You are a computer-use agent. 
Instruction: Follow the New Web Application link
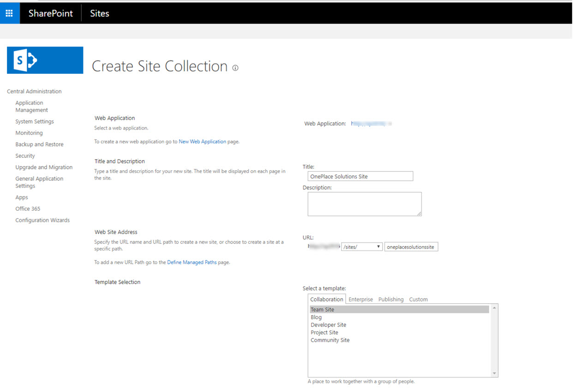[202, 142]
